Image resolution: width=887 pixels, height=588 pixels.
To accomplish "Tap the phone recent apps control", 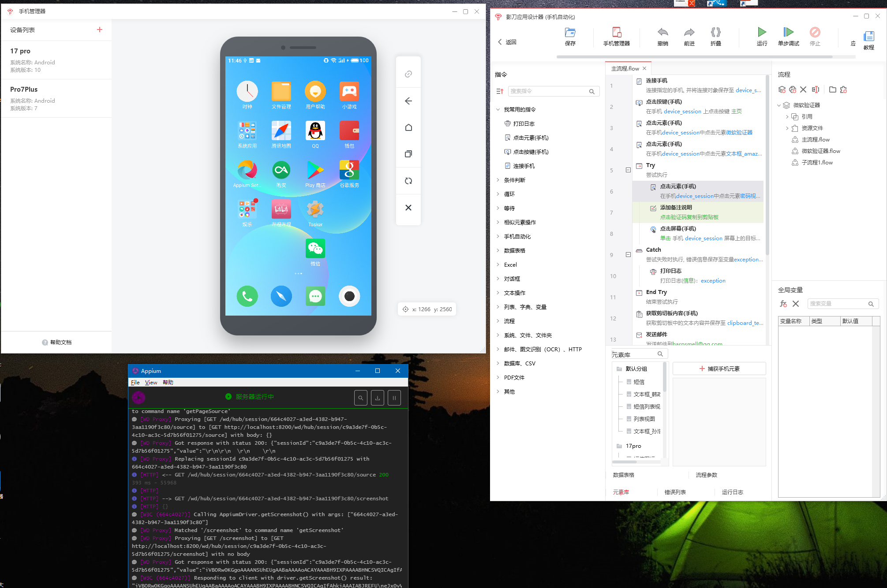I will (x=408, y=154).
